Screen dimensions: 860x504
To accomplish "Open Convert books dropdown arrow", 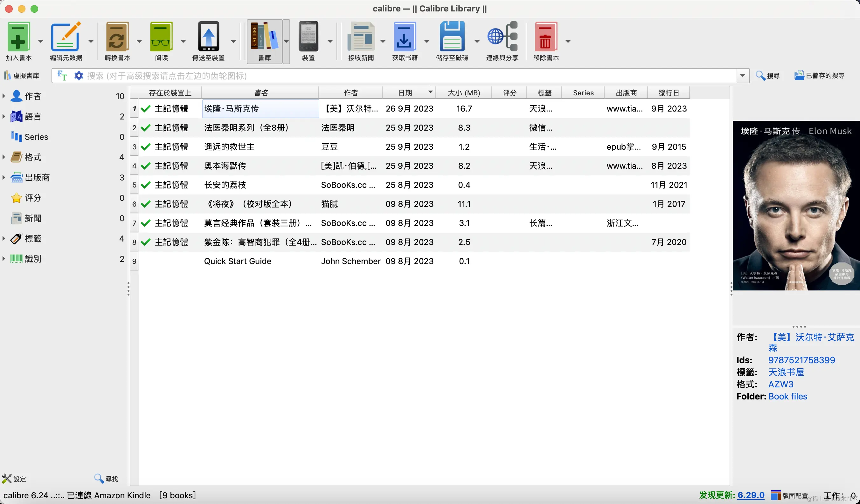I will [139, 42].
